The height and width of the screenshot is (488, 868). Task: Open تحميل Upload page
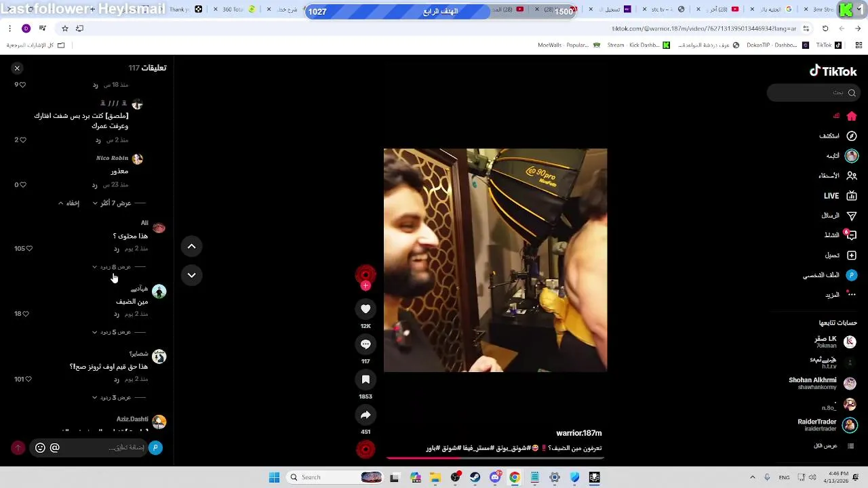pyautogui.click(x=841, y=256)
